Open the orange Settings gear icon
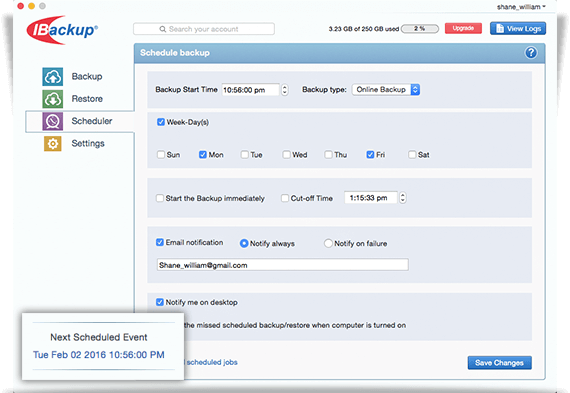 click(53, 144)
